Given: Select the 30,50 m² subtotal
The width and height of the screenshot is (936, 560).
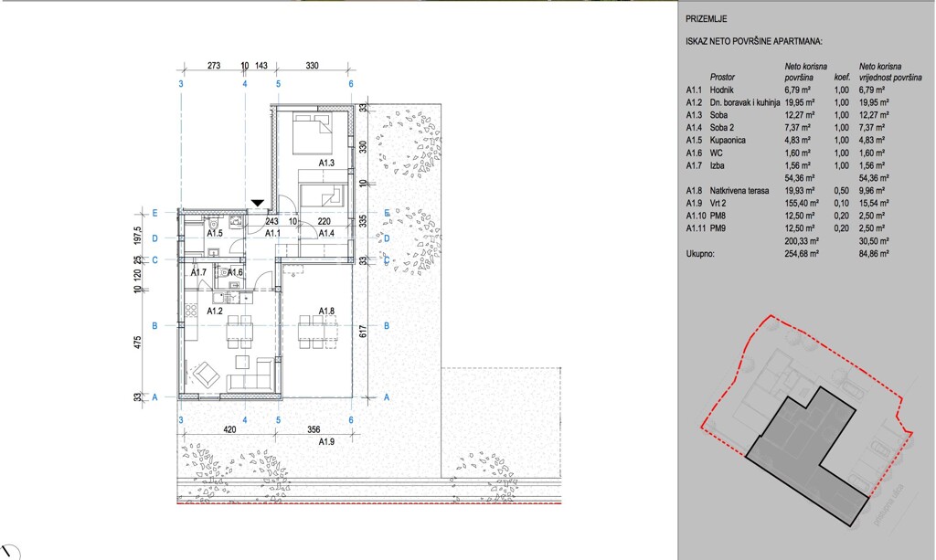Looking at the screenshot, I should [x=874, y=241].
